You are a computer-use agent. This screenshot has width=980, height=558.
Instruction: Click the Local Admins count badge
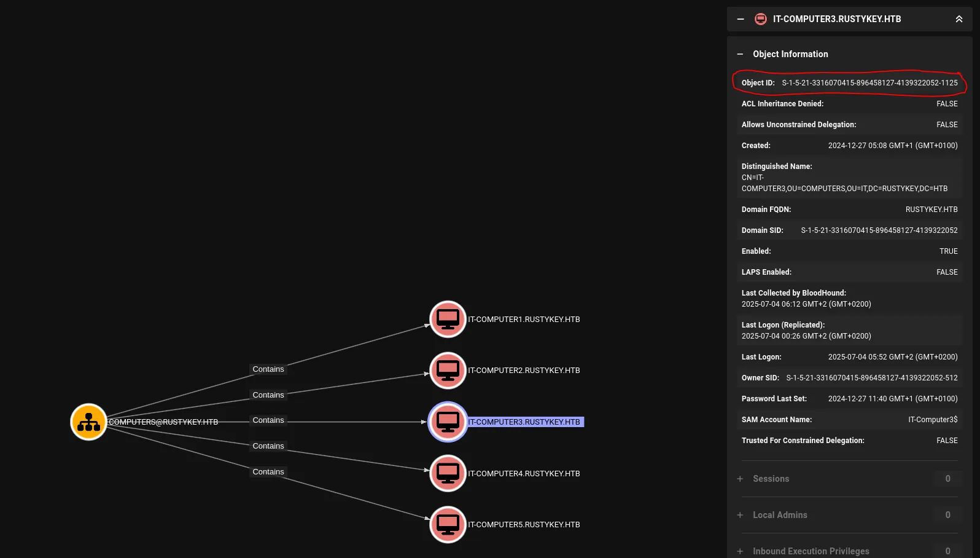click(947, 515)
